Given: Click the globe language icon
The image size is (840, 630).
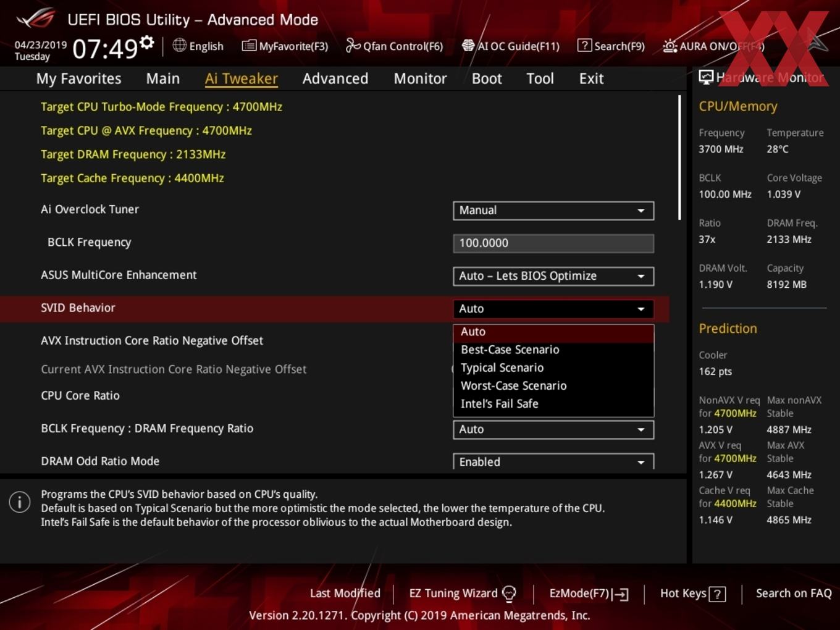Looking at the screenshot, I should 179,45.
